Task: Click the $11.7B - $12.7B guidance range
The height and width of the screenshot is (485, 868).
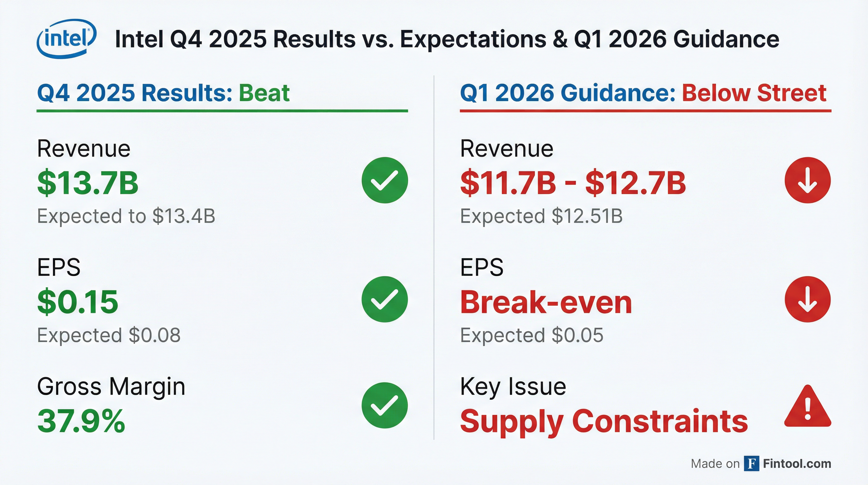Action: [x=573, y=183]
